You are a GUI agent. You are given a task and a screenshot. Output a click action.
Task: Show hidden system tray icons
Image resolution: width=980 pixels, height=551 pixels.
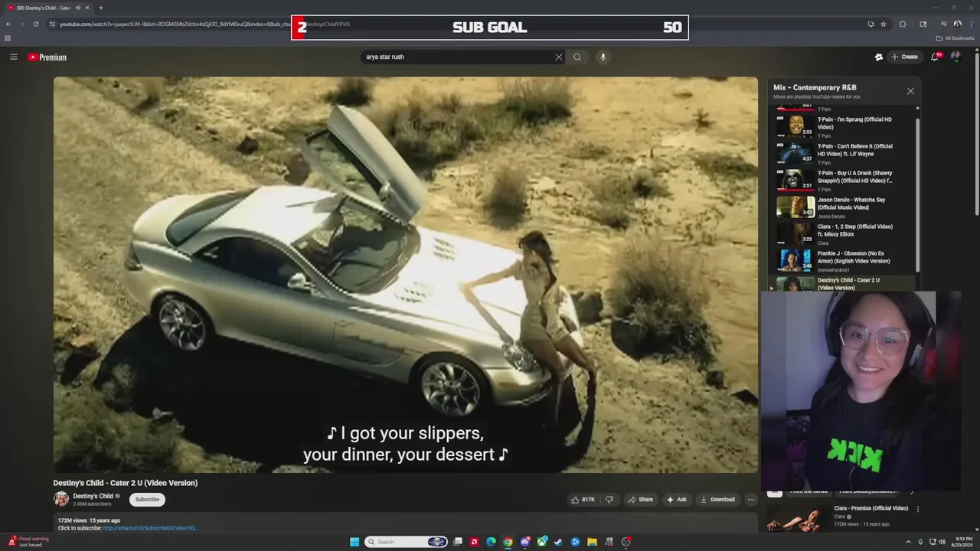click(908, 542)
